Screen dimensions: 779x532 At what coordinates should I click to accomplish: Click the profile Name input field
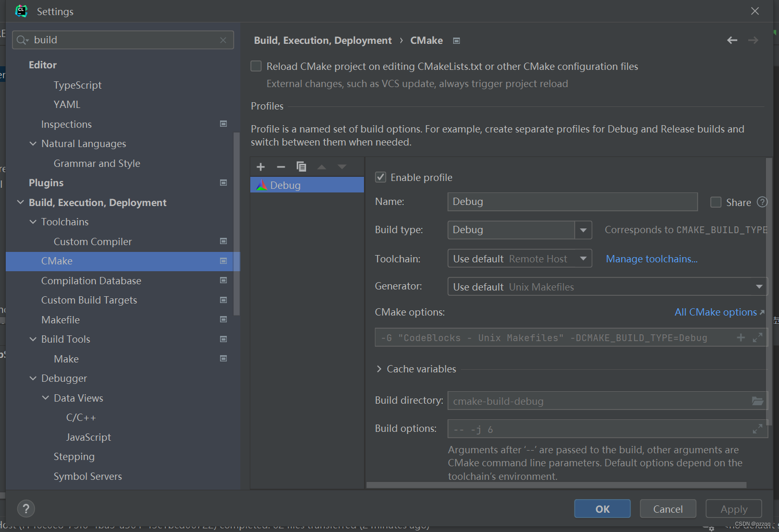click(x=573, y=202)
